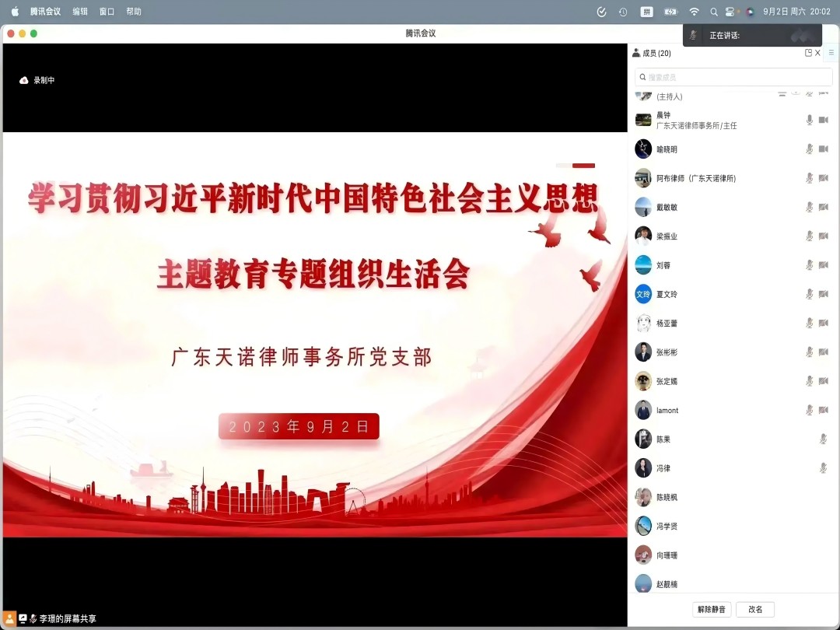Click microphone icon next to 冯律
The width and height of the screenshot is (840, 630).
[x=823, y=468]
